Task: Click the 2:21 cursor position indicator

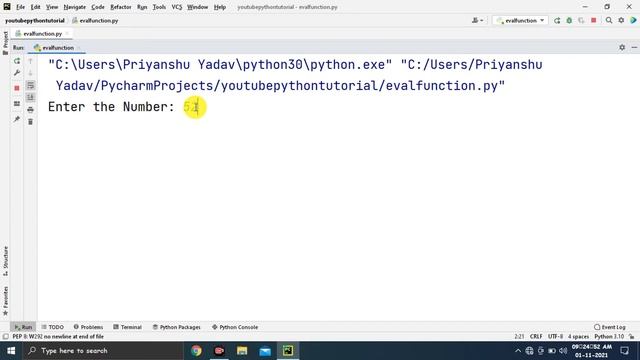Action: 519,336
